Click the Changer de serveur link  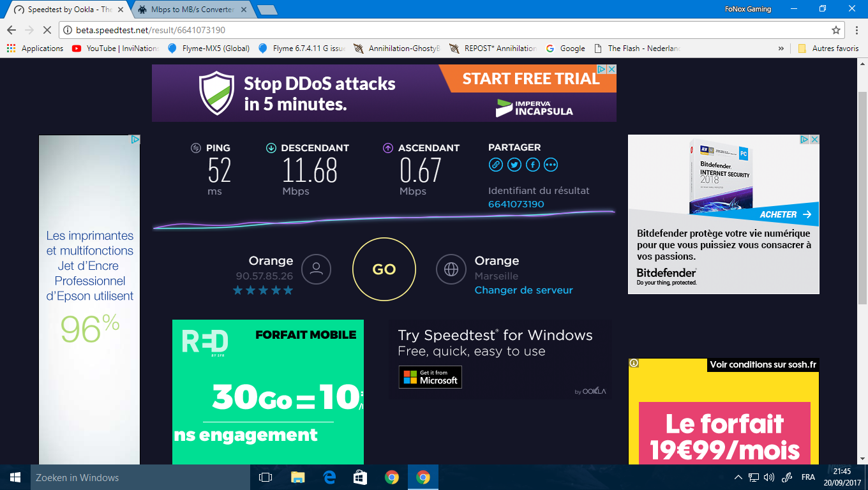point(524,290)
